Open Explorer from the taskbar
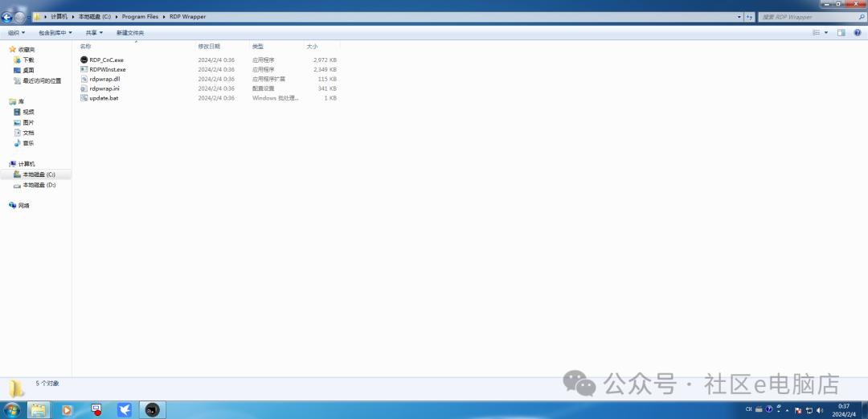 click(x=39, y=410)
